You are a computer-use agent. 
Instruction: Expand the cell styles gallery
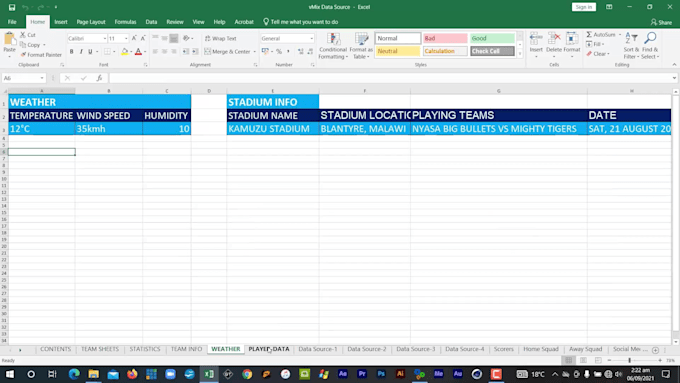(x=520, y=54)
